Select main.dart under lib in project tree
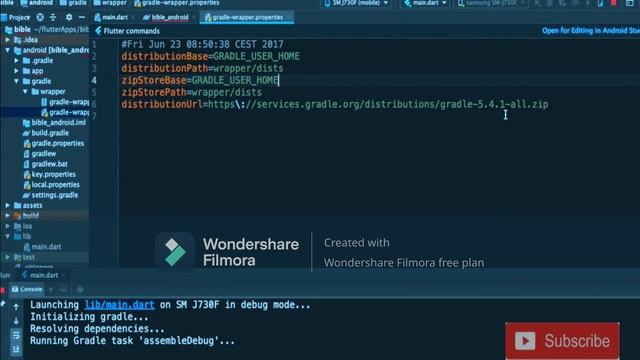 (42, 247)
